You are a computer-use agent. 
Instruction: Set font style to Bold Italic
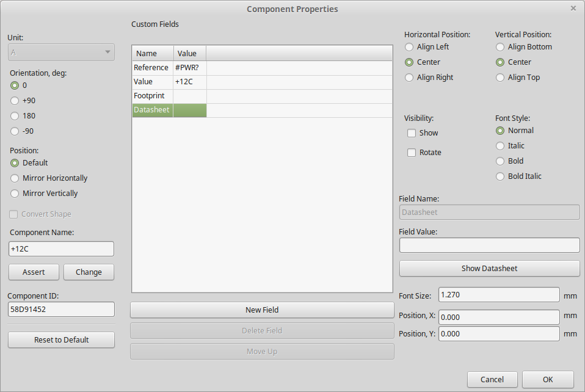pos(500,176)
